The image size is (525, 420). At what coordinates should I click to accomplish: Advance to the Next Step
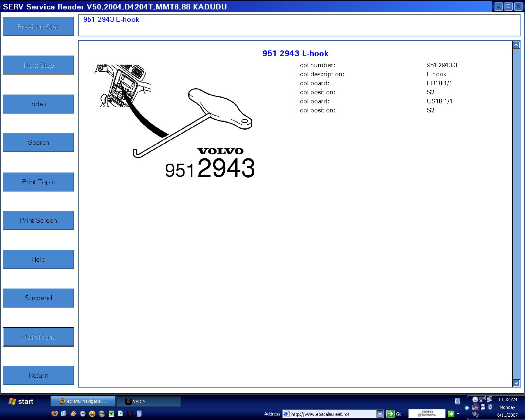tap(39, 65)
